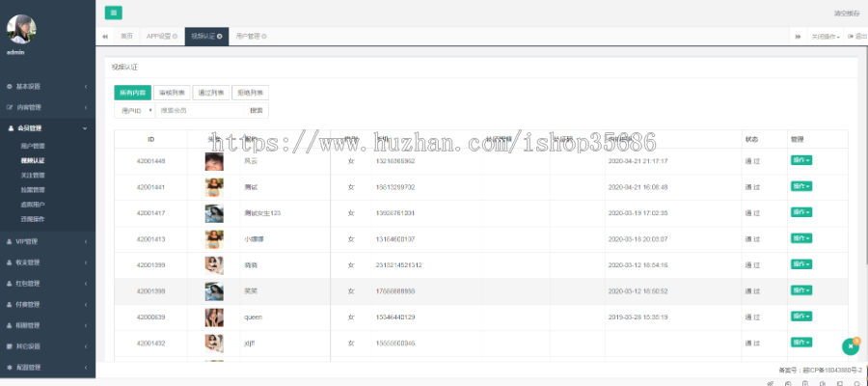Click the logout icon labeled 退出

pyautogui.click(x=851, y=37)
